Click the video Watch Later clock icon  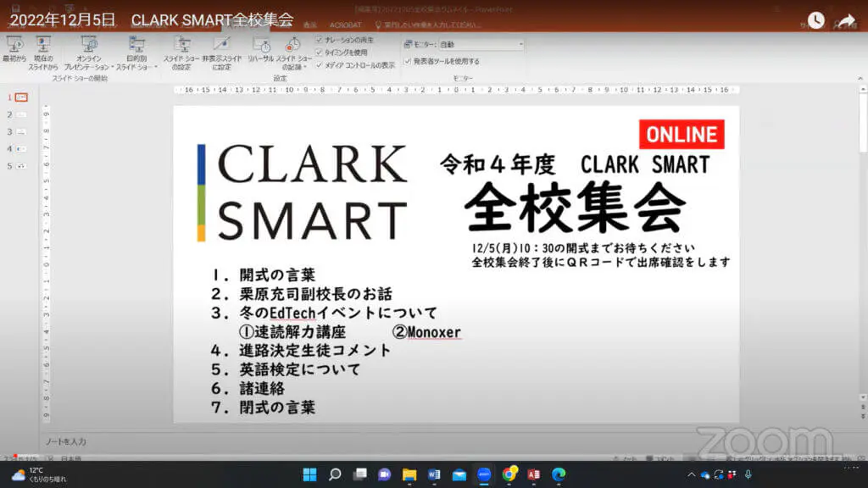(815, 20)
